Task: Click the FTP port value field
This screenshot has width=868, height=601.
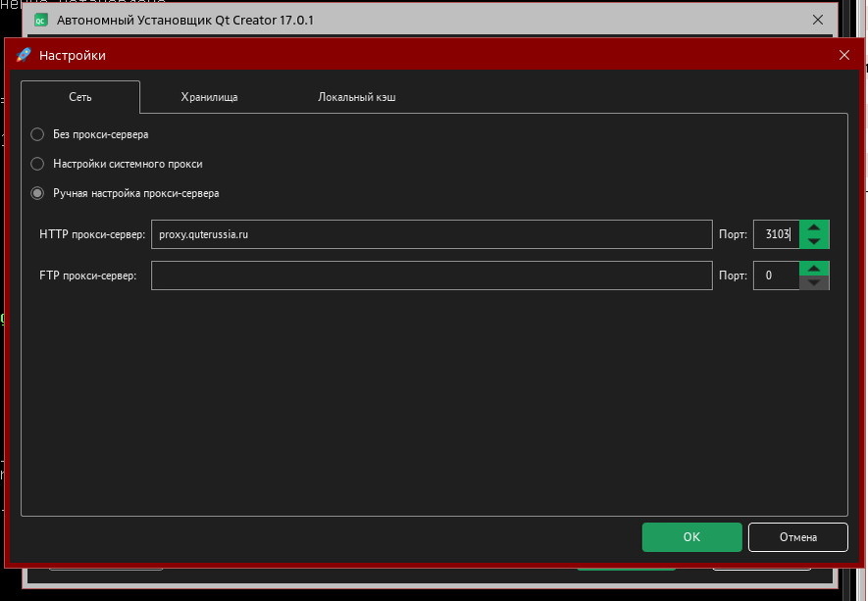Action: click(776, 275)
